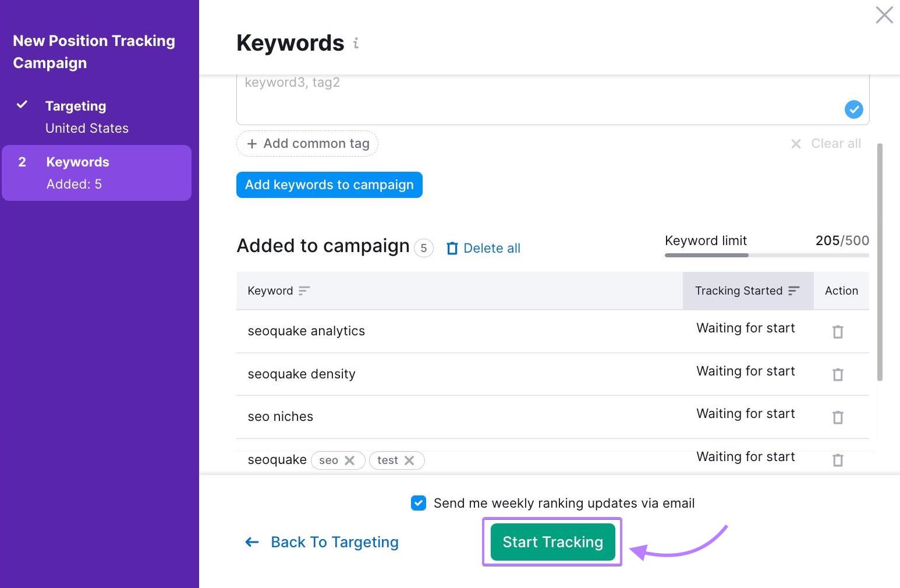This screenshot has width=900, height=588.
Task: Select the Keywords step in sidebar
Action: 97,173
